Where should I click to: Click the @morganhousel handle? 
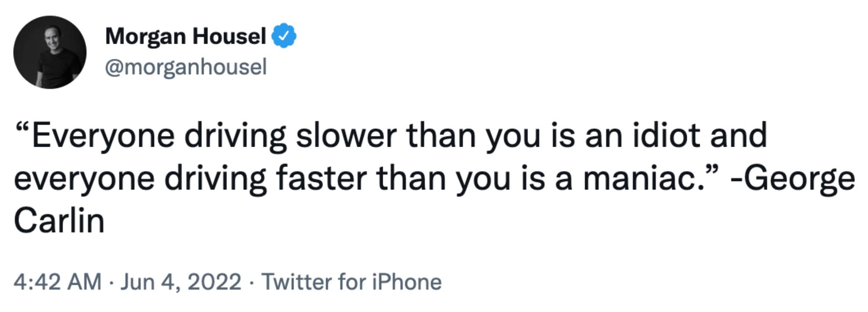[x=186, y=67]
